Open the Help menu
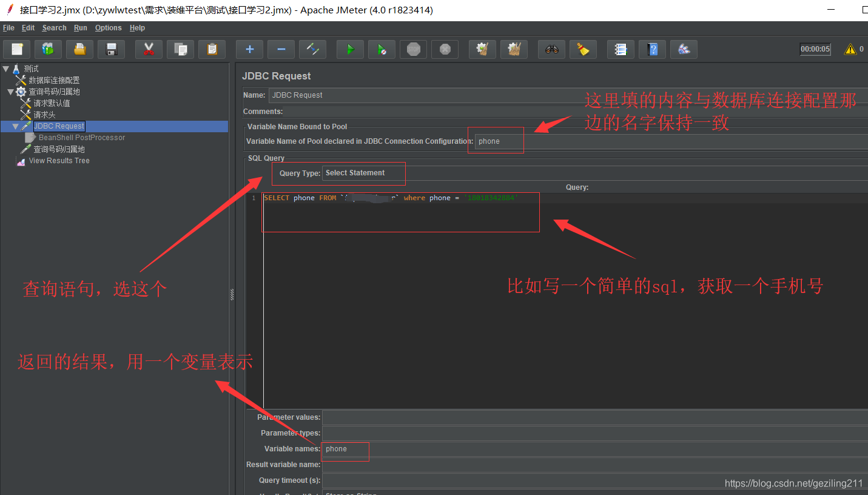Image resolution: width=868 pixels, height=495 pixels. pos(137,28)
